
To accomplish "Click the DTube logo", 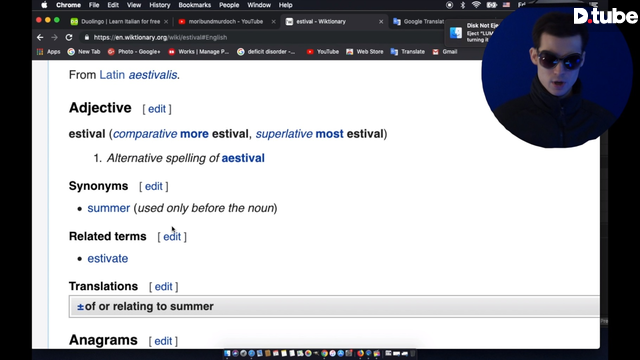I will [605, 16].
